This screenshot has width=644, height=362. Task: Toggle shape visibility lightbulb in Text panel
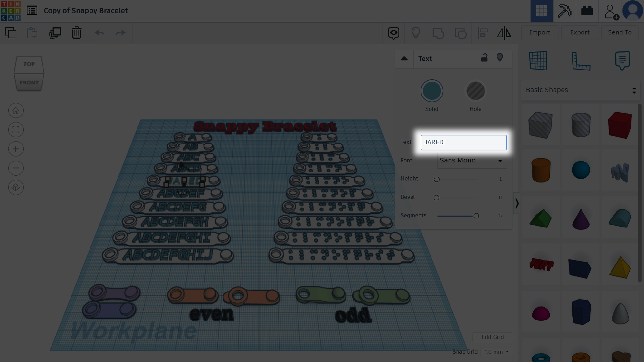point(500,58)
